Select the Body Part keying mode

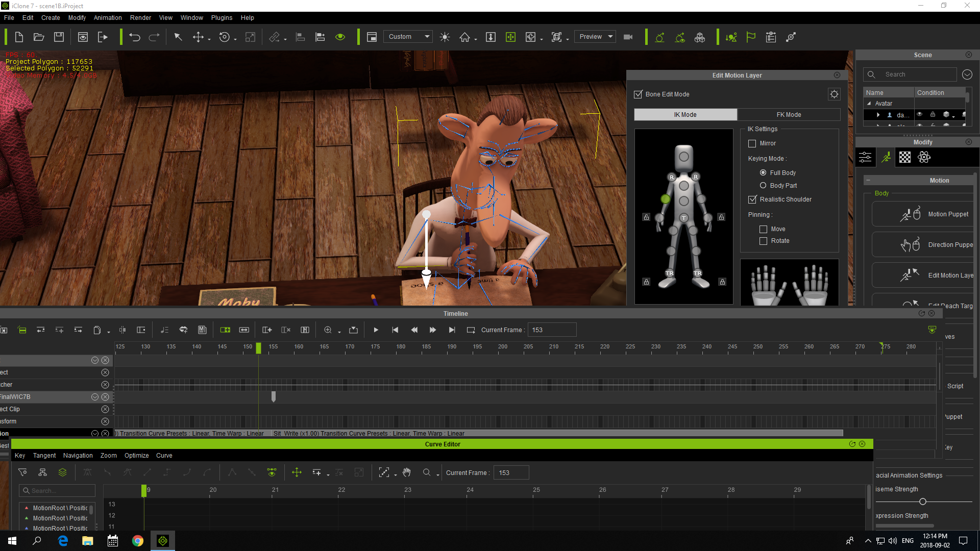coord(763,185)
